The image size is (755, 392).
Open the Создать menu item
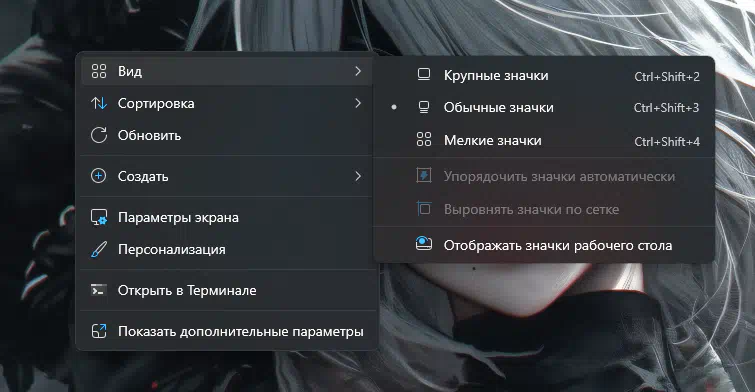226,176
